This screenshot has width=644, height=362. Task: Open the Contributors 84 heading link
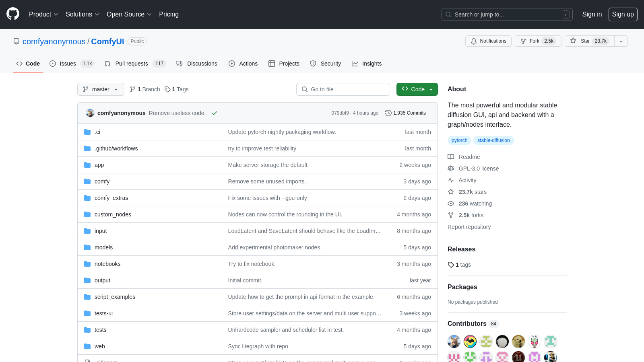click(x=473, y=324)
